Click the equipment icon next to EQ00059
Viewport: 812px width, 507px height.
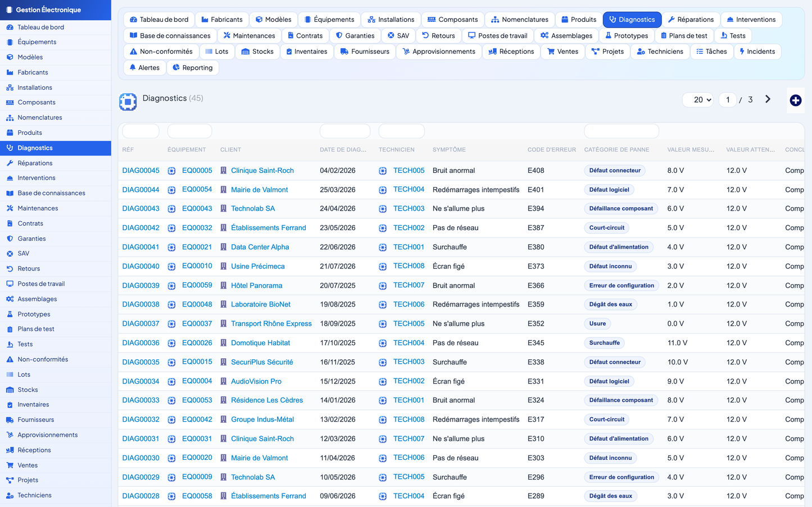click(x=172, y=286)
